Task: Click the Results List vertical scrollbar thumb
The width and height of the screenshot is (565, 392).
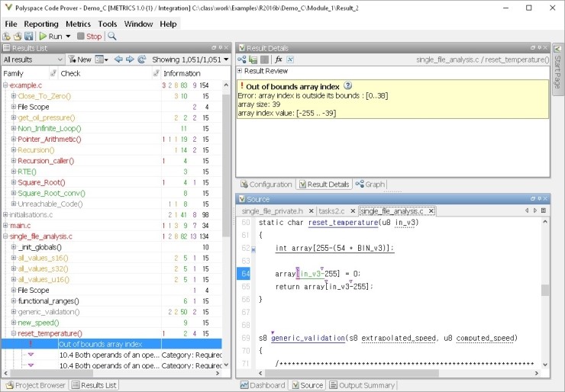Action: point(226,165)
